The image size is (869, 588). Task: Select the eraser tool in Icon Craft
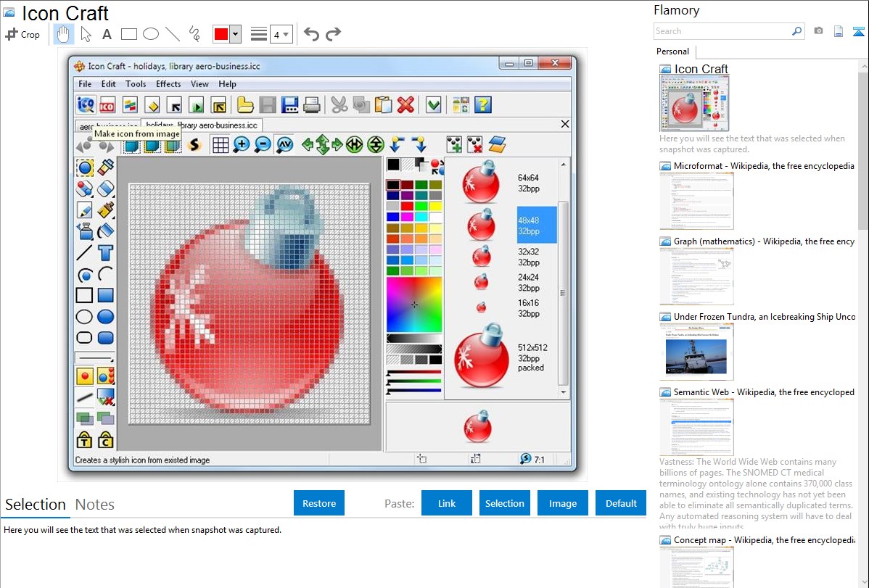pos(105,189)
